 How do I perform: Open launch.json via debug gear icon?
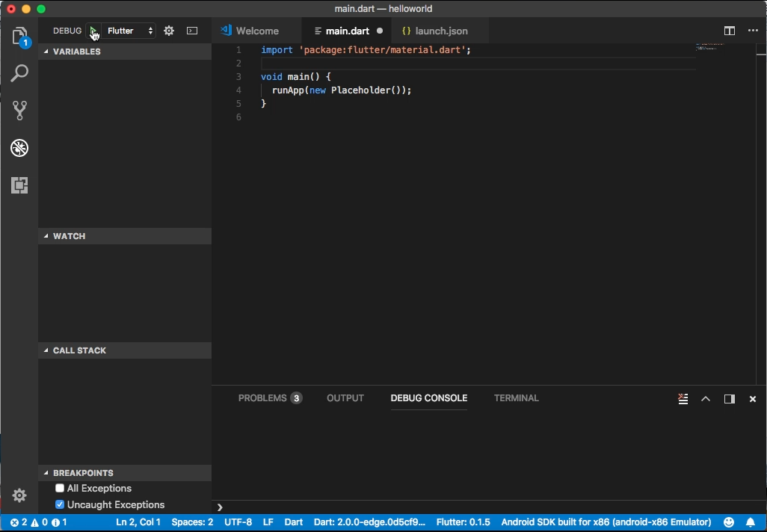click(x=169, y=31)
